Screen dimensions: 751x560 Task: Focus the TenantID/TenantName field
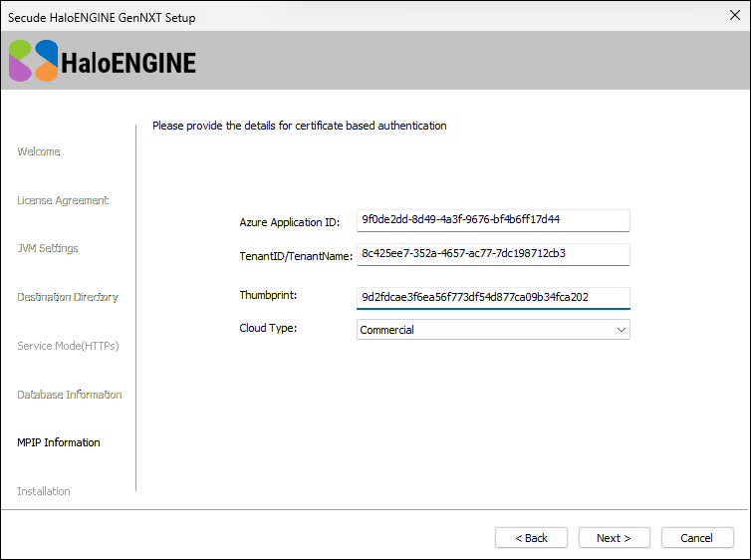(493, 254)
